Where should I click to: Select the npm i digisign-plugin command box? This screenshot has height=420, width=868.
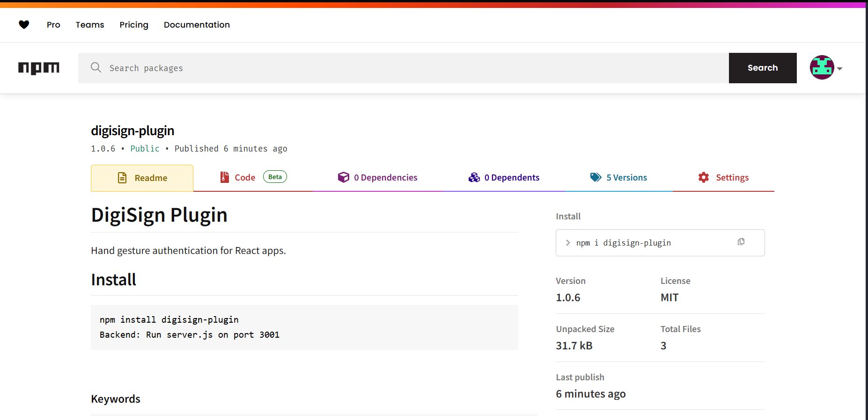point(660,243)
